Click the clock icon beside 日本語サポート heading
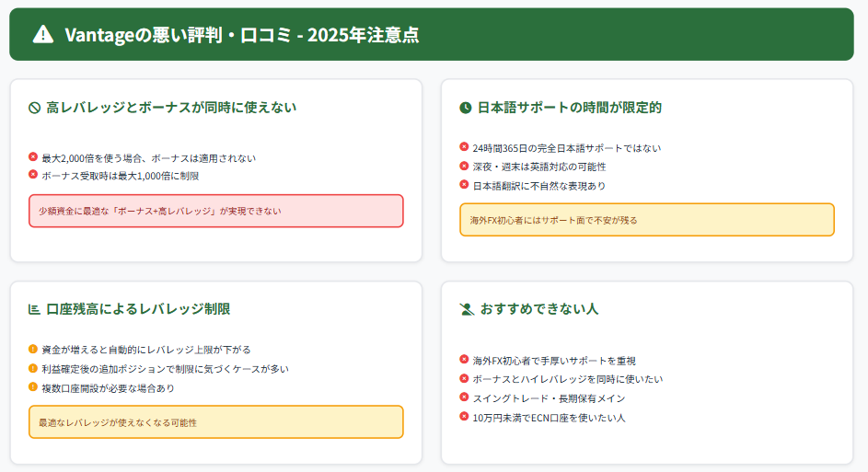The image size is (868, 472). click(x=465, y=108)
